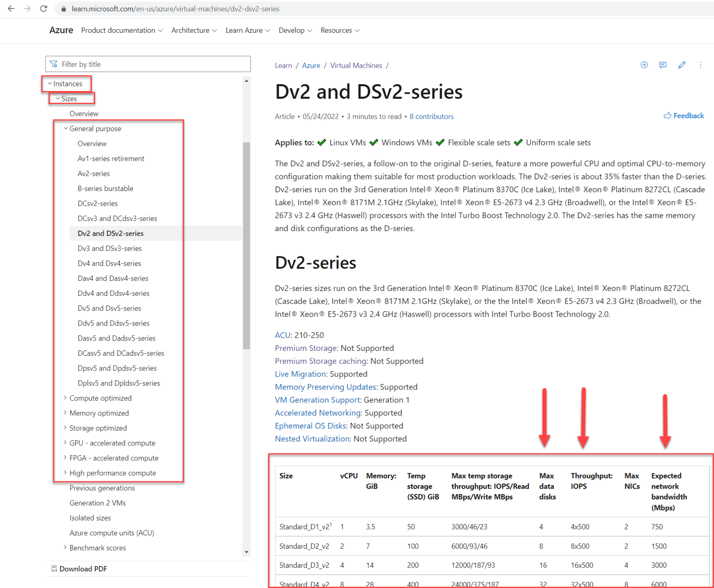Click Standard_D3_v2 table cell

(304, 565)
